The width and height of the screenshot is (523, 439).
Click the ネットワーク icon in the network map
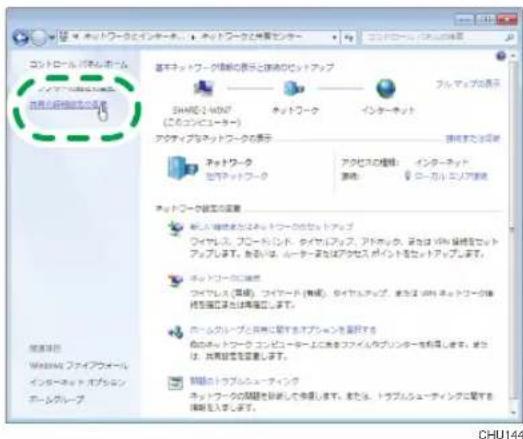click(x=294, y=89)
